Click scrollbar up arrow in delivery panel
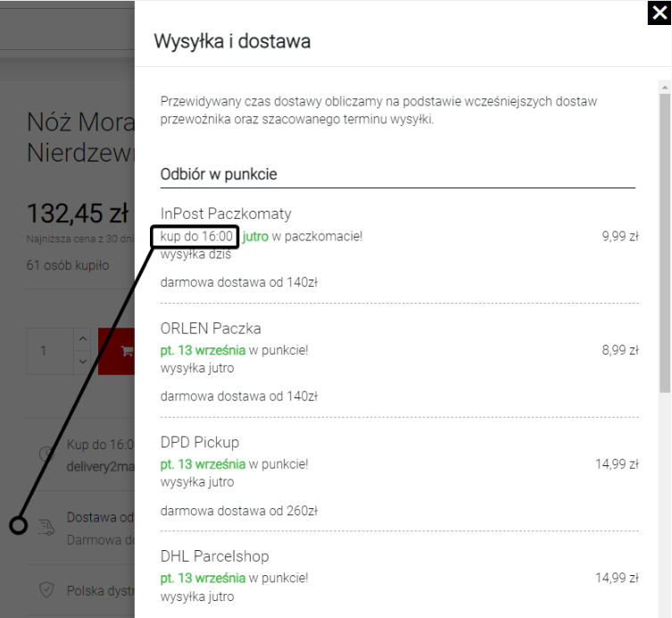Screen dimensions: 672x618 coord(664,88)
